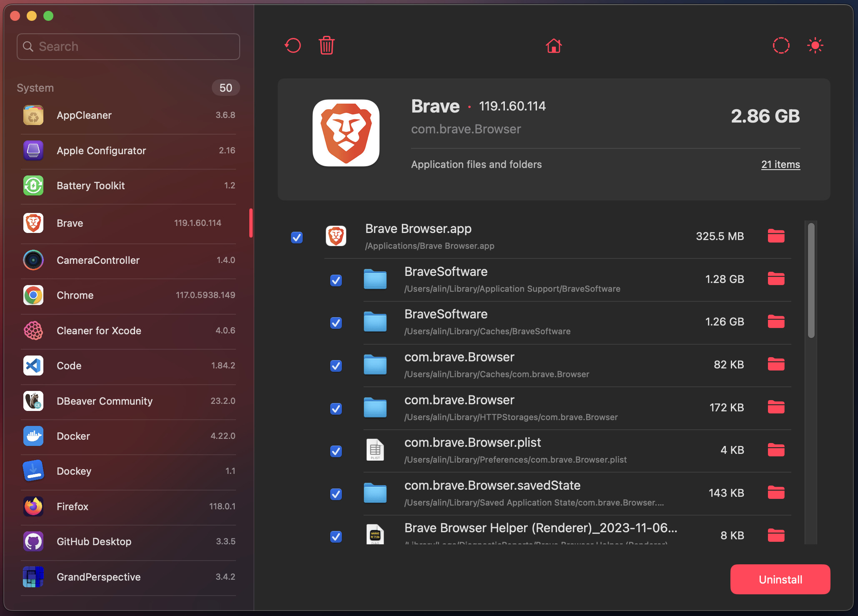The width and height of the screenshot is (858, 616).
Task: Open the 21 items link
Action: pyautogui.click(x=780, y=164)
